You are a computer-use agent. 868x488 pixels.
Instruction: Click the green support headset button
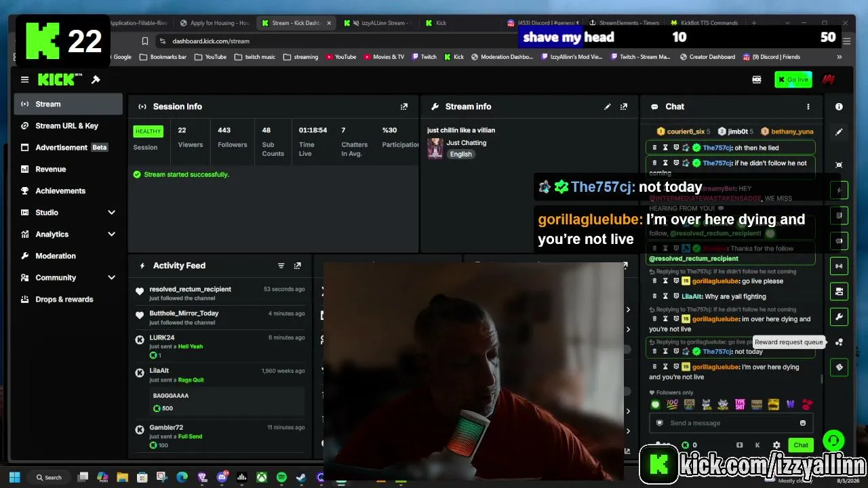click(833, 441)
